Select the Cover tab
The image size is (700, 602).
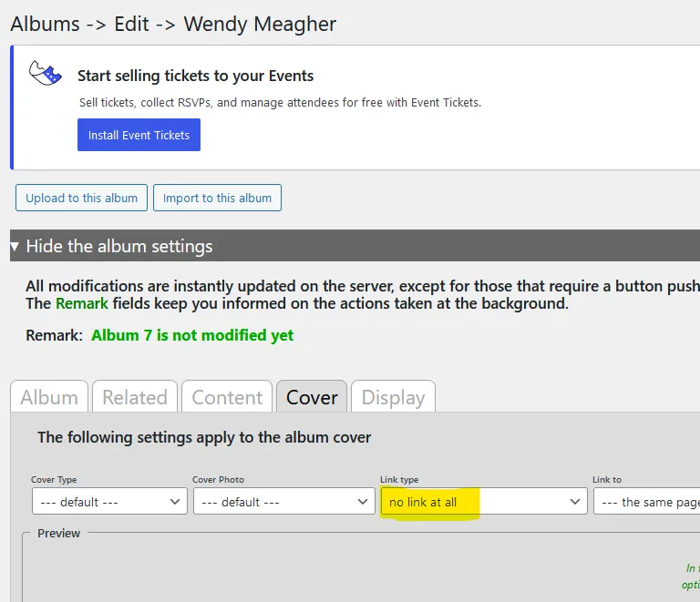[312, 396]
